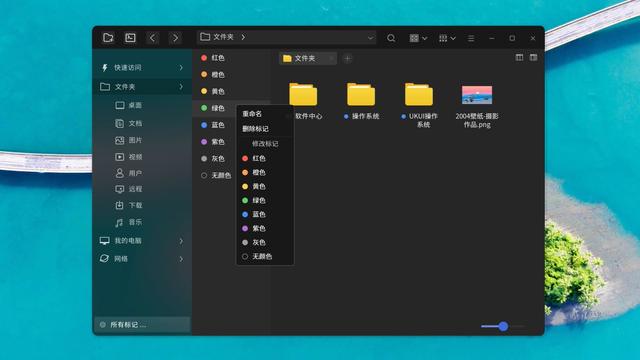
Task: Pick 紫色 in the 修改标记 submenu
Action: point(265,228)
